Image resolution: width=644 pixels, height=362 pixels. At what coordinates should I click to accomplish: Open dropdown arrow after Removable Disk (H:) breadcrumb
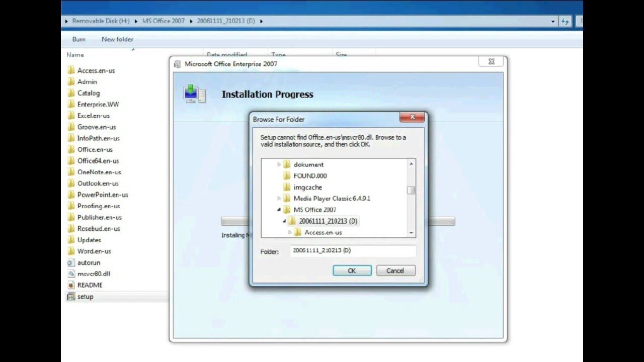pyautogui.click(x=135, y=21)
